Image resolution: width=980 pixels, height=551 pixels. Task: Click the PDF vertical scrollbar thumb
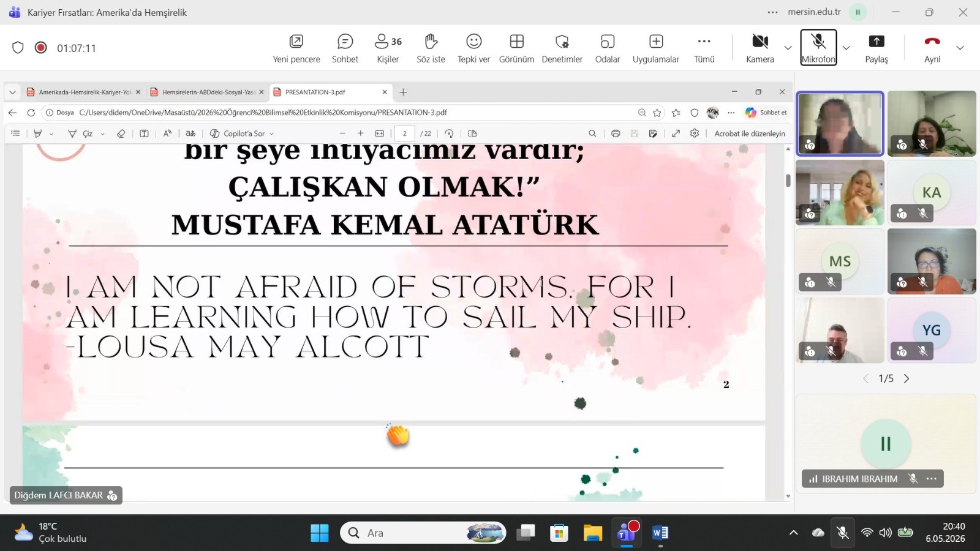pyautogui.click(x=788, y=180)
